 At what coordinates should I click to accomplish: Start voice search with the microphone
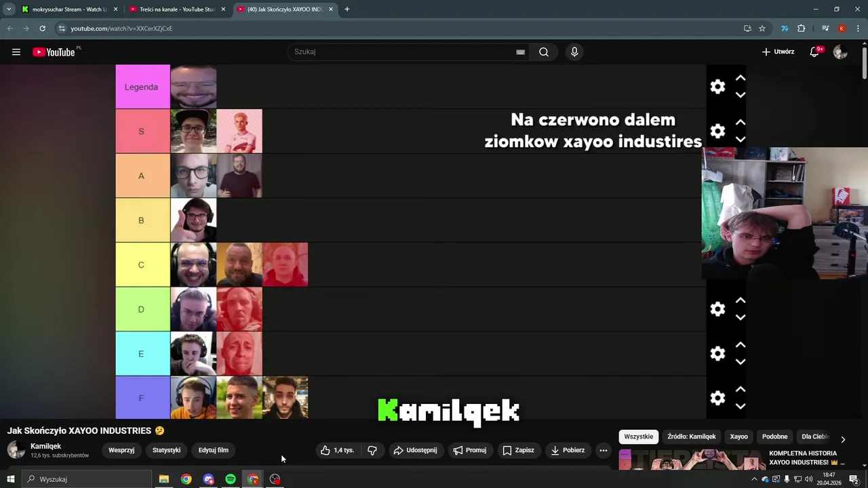(x=574, y=52)
